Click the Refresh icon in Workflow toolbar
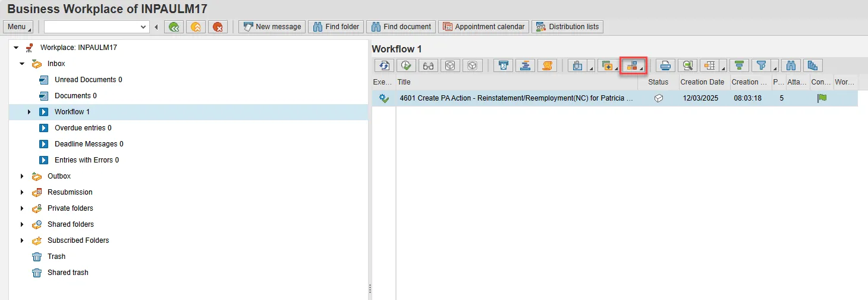This screenshot has height=300, width=868. click(x=384, y=66)
